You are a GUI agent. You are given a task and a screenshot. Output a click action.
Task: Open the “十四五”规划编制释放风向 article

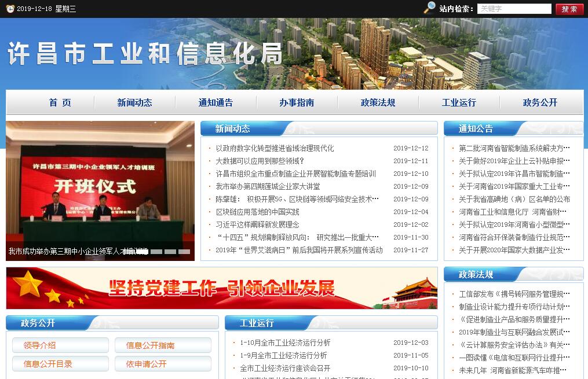[x=298, y=237]
